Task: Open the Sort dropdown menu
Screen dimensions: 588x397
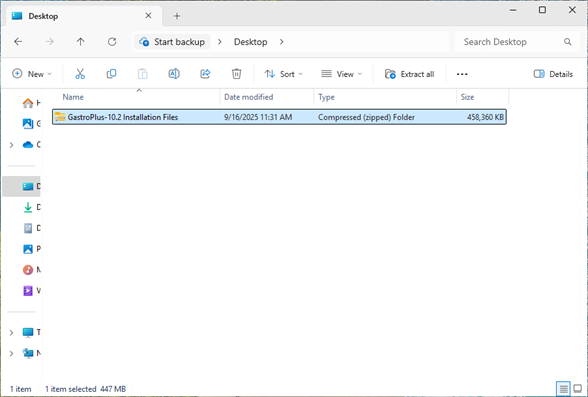Action: [284, 74]
